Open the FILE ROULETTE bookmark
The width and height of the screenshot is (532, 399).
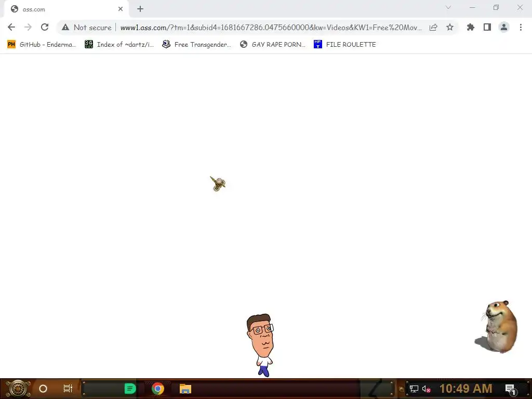point(345,45)
